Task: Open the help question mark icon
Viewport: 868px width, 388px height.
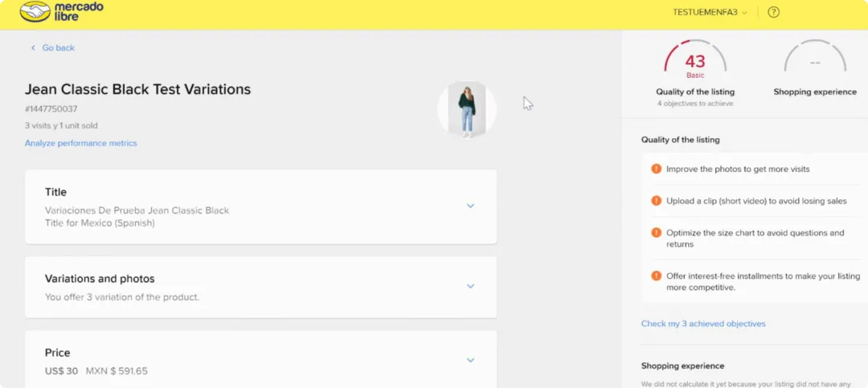Action: pos(774,12)
